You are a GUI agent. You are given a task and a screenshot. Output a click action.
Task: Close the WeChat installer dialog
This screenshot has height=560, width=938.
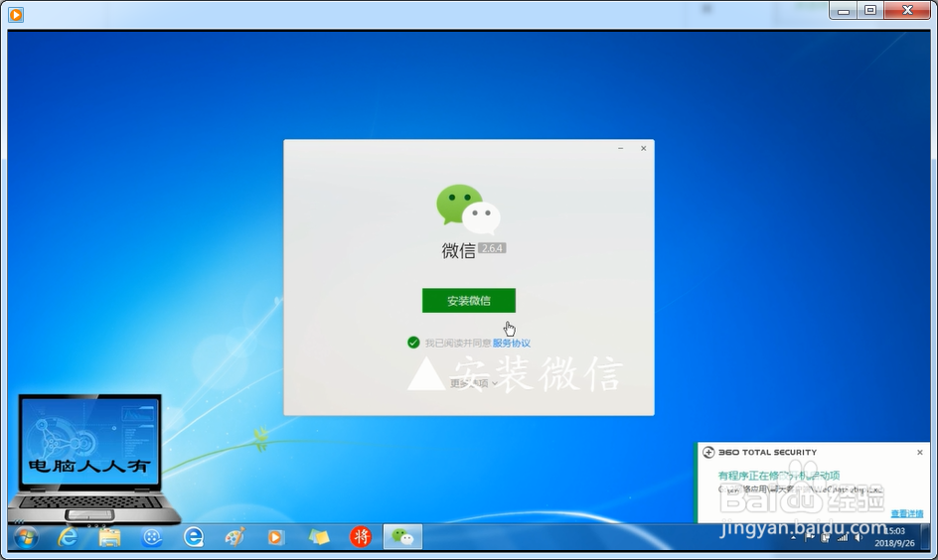[x=644, y=148]
